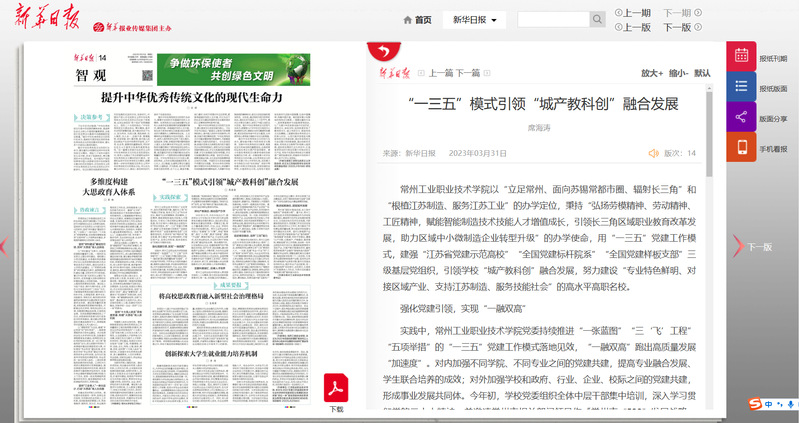The height and width of the screenshot is (423, 799).
Task: Open the 手机看报 mobile reading icon
Action: pyautogui.click(x=741, y=148)
